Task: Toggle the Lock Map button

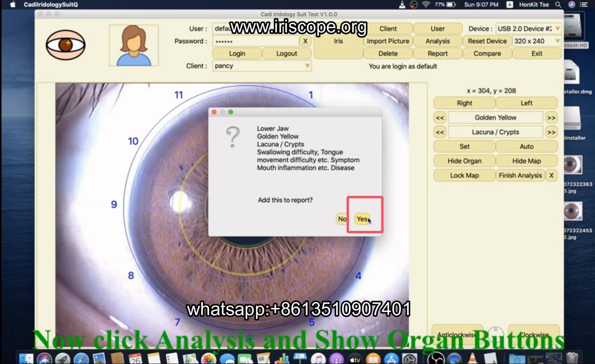Action: [464, 175]
